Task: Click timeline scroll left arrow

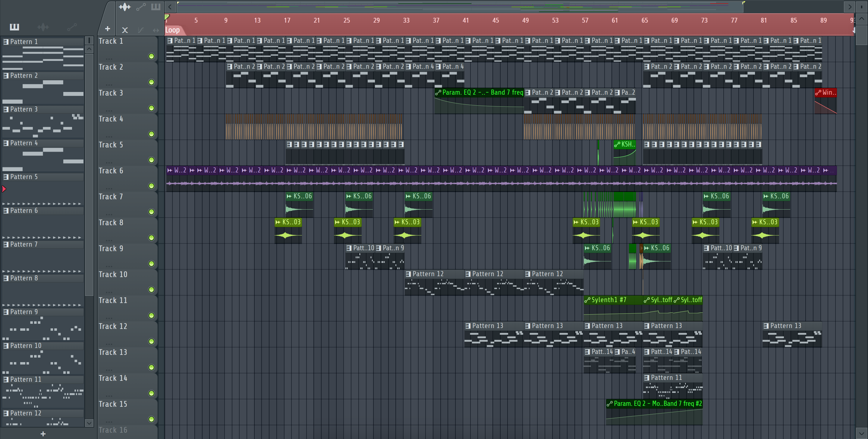Action: pyautogui.click(x=170, y=7)
